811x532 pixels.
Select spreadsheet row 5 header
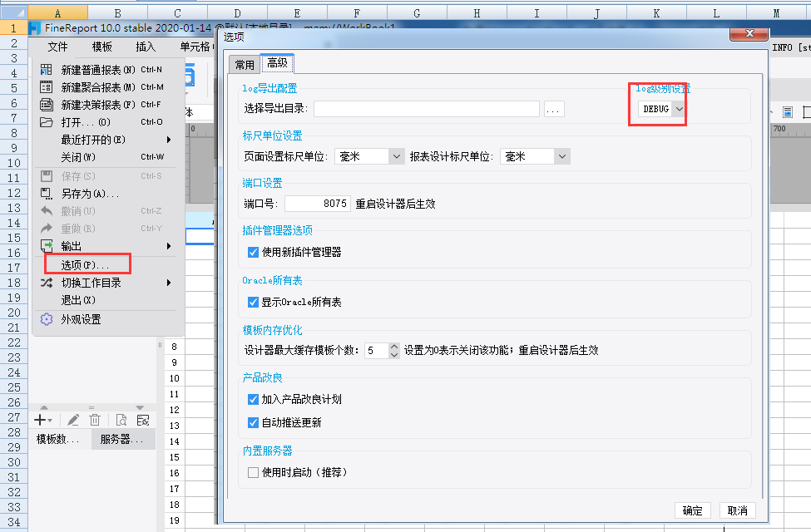[x=14, y=88]
